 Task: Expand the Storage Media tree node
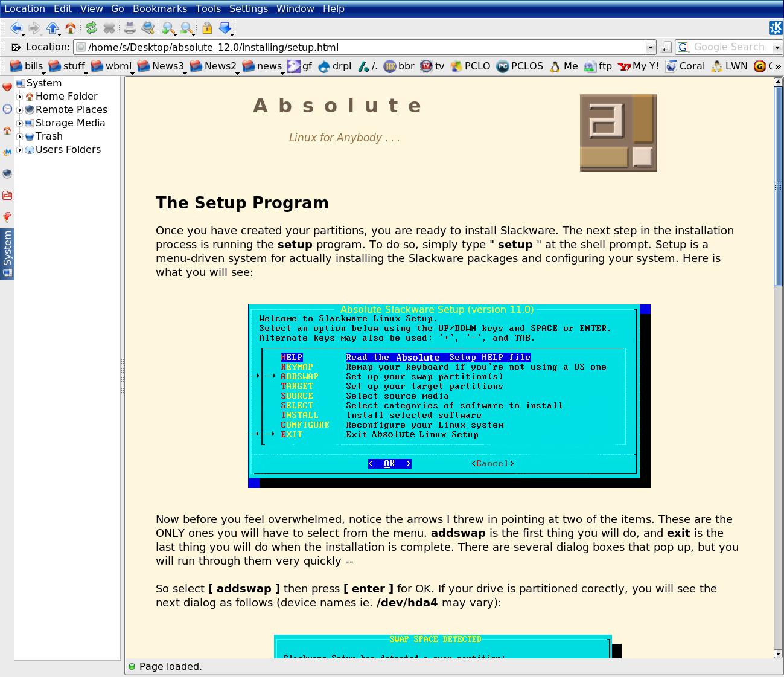pyautogui.click(x=20, y=123)
